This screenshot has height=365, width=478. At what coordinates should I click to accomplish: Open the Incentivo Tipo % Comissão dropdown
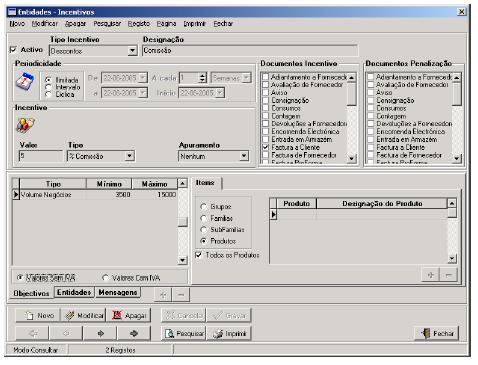(x=129, y=156)
